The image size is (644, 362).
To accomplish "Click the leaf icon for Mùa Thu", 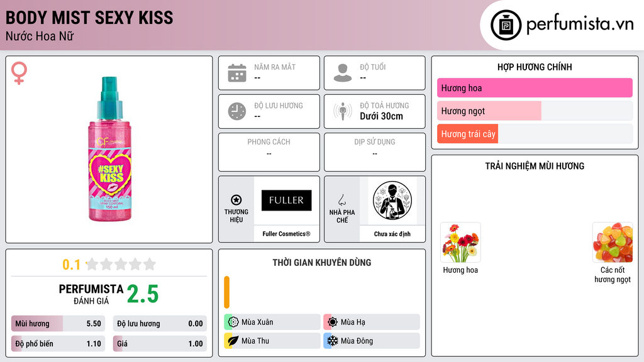I will point(233,341).
